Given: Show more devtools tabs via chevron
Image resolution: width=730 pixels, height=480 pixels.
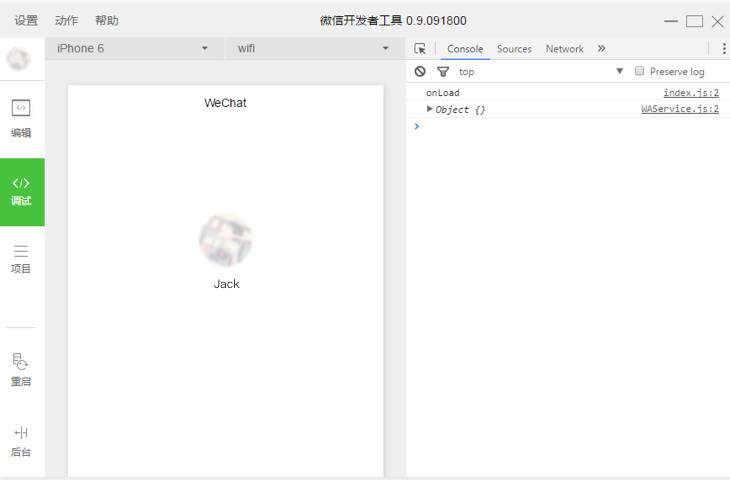Looking at the screenshot, I should [x=601, y=48].
